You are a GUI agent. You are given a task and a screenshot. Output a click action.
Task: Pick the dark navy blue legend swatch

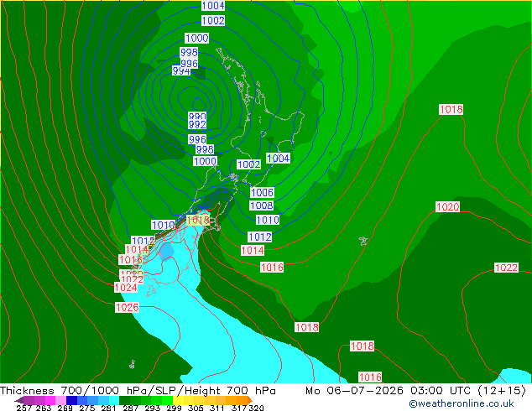pyautogui.click(x=71, y=400)
